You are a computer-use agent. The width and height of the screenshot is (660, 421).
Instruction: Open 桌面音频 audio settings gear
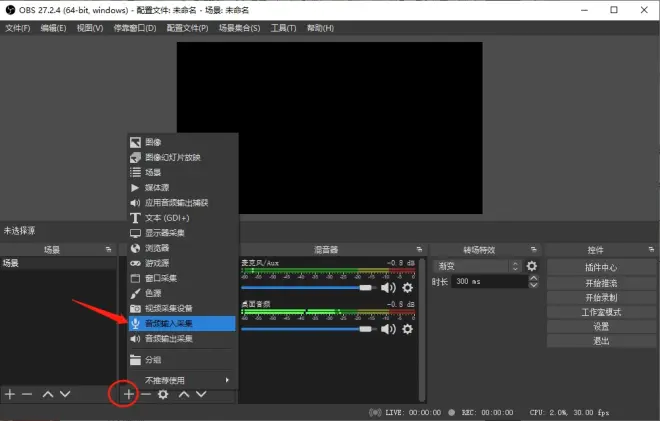click(x=407, y=329)
